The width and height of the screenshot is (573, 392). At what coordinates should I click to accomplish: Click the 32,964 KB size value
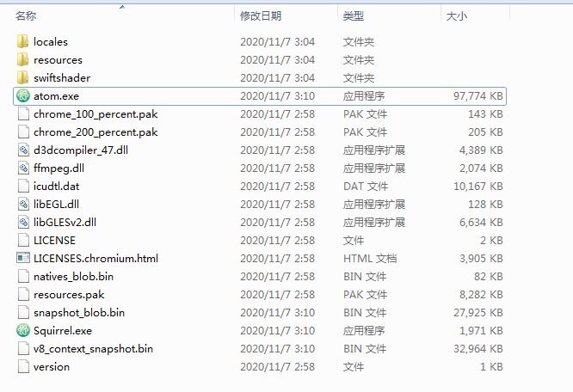pos(478,349)
